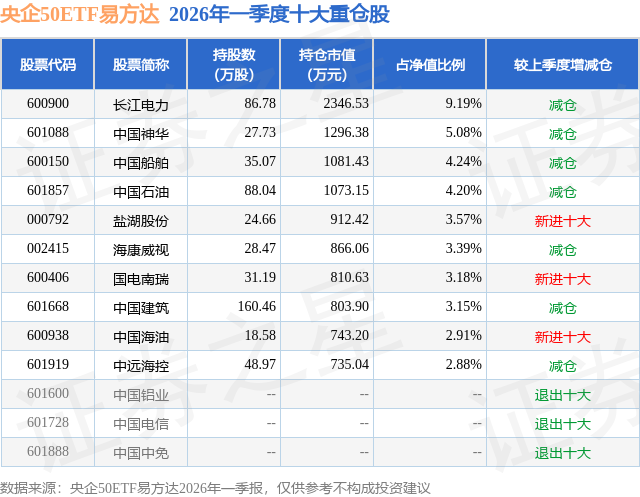Click the share count 27.73
Screen dimensions: 640x497
[x=260, y=133]
